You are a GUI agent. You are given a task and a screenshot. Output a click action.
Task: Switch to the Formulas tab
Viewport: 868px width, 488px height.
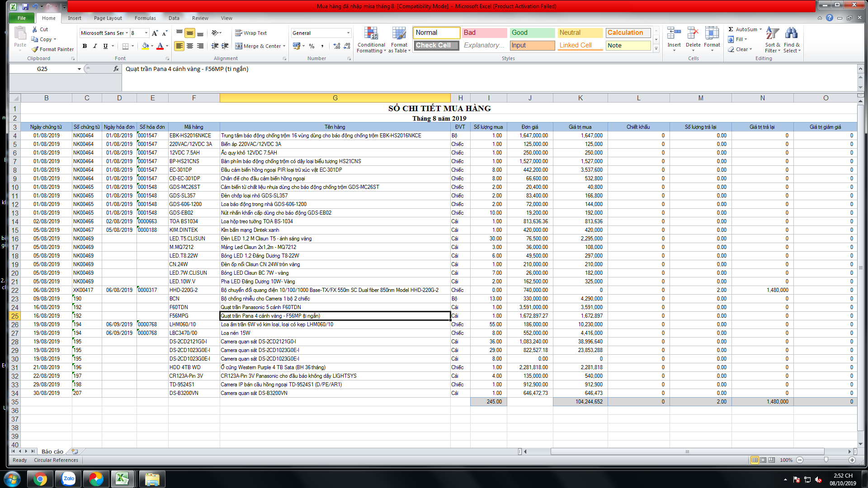(145, 18)
